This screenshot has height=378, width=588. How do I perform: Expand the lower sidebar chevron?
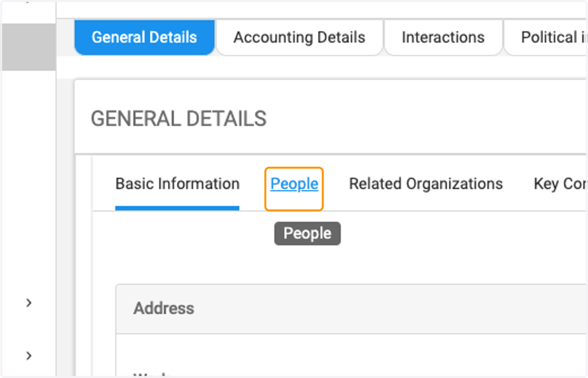(29, 355)
